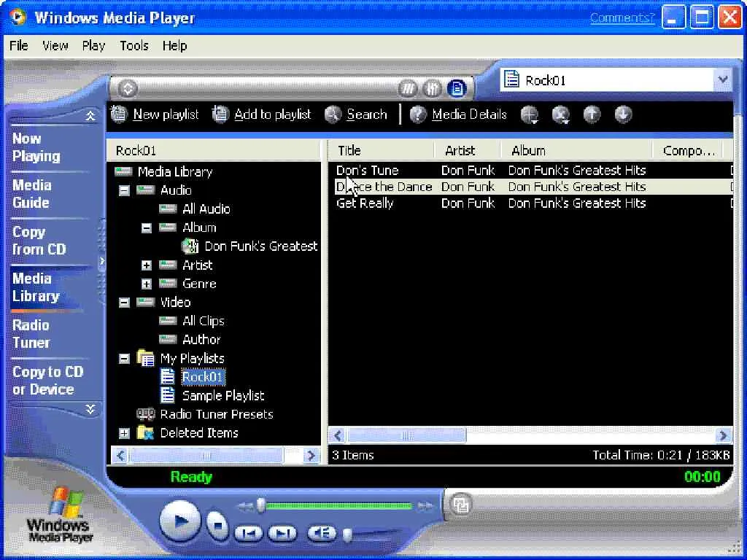The width and height of the screenshot is (747, 560).
Task: Collapse the Video tree node
Action: tap(124, 303)
